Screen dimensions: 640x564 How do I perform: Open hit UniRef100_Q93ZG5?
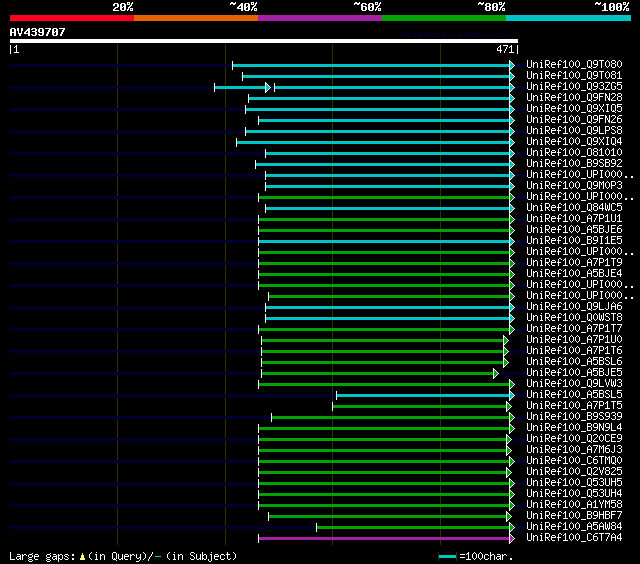[x=574, y=87]
